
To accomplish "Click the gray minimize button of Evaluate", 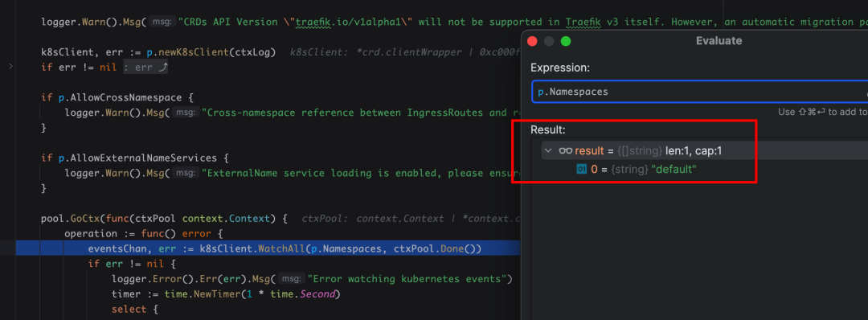I will 549,41.
